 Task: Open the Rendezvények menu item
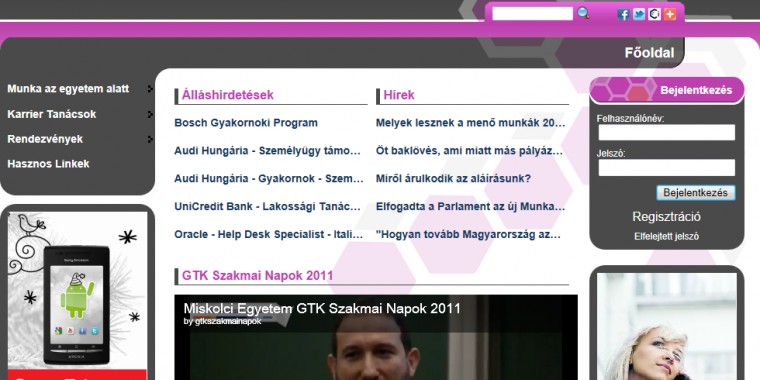(x=45, y=139)
